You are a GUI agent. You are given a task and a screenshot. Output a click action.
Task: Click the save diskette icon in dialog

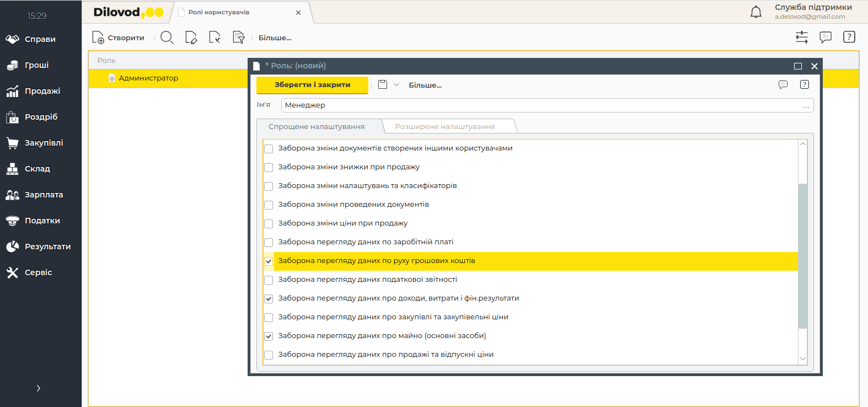point(383,85)
